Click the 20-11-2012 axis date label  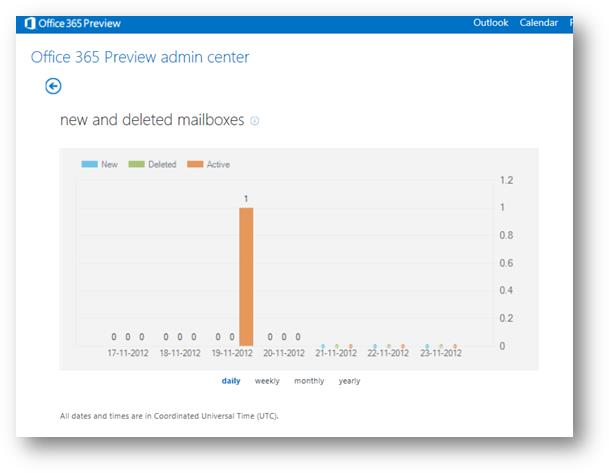pos(283,353)
